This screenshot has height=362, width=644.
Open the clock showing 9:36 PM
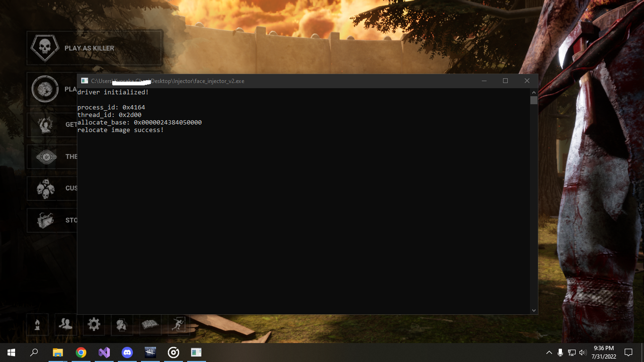tap(604, 352)
